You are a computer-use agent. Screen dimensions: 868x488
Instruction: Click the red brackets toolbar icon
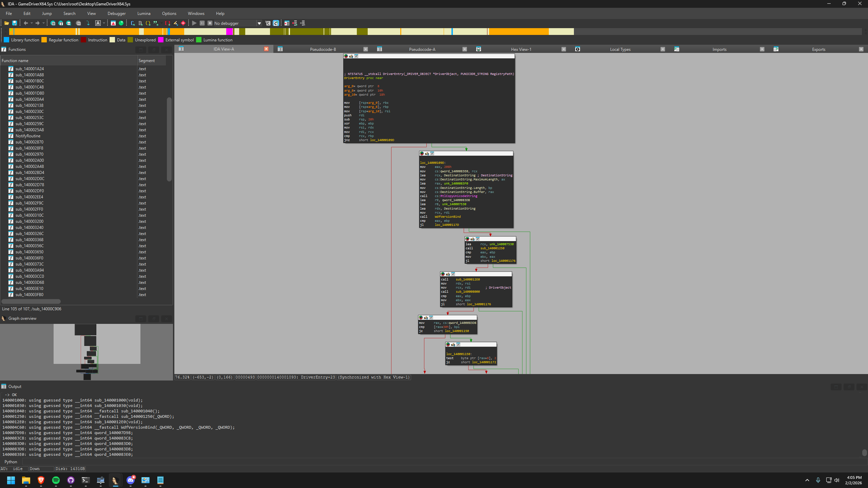[168, 23]
